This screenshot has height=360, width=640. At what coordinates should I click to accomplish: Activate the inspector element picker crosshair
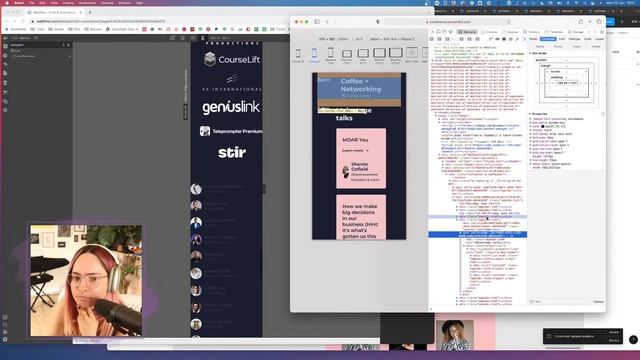(x=451, y=31)
